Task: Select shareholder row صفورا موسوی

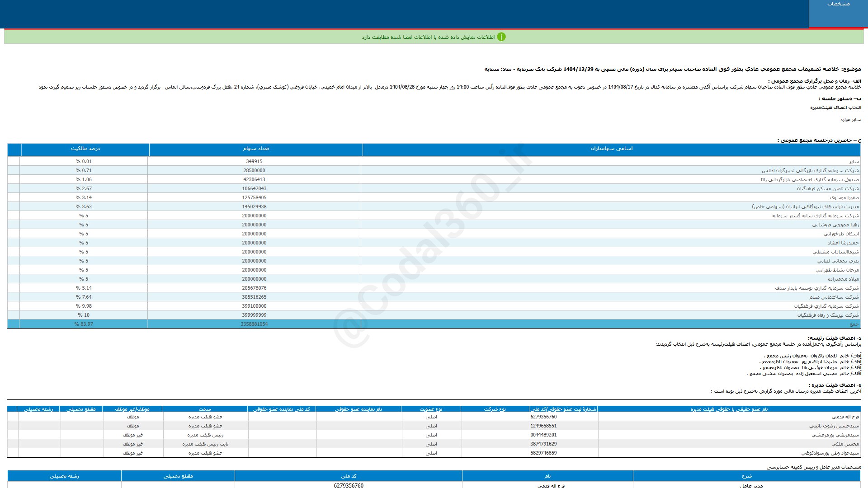Action: point(844,197)
